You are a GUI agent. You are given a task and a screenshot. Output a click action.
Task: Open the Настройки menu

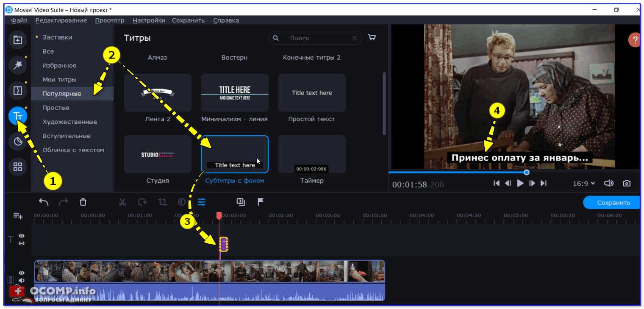[x=149, y=20]
